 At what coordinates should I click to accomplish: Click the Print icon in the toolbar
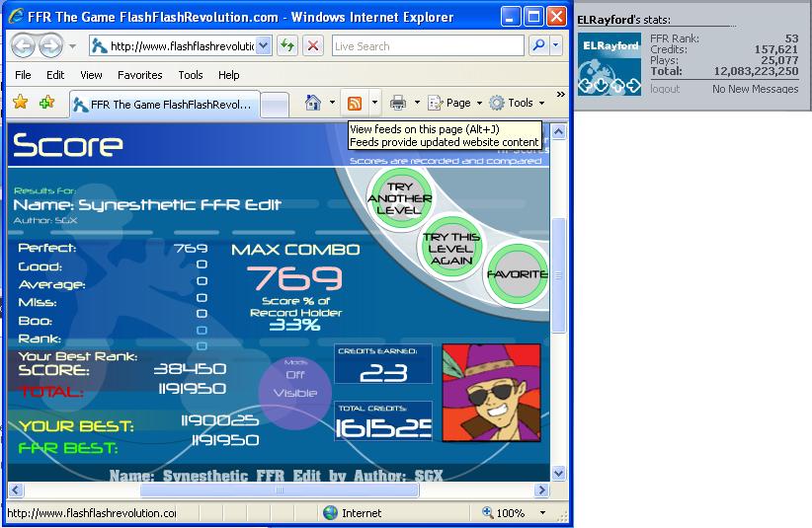(398, 103)
